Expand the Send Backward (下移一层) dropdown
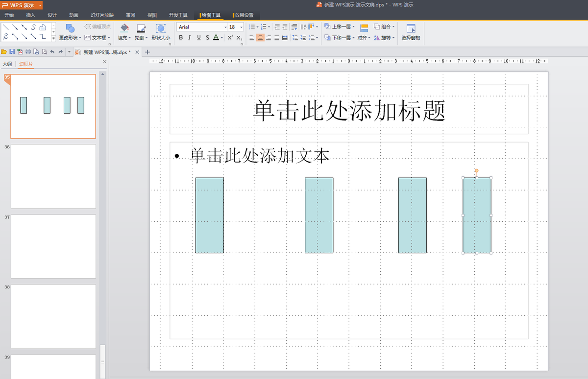This screenshot has height=379, width=588. [x=353, y=38]
